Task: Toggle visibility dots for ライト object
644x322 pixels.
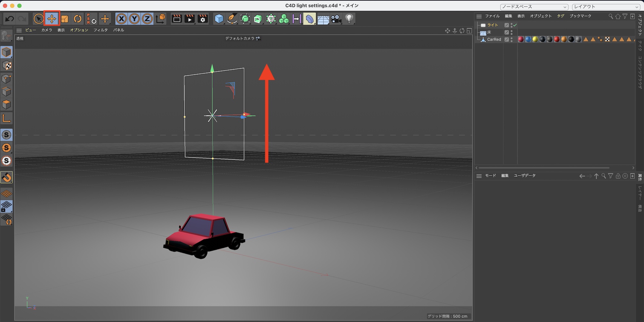Action: pos(511,25)
